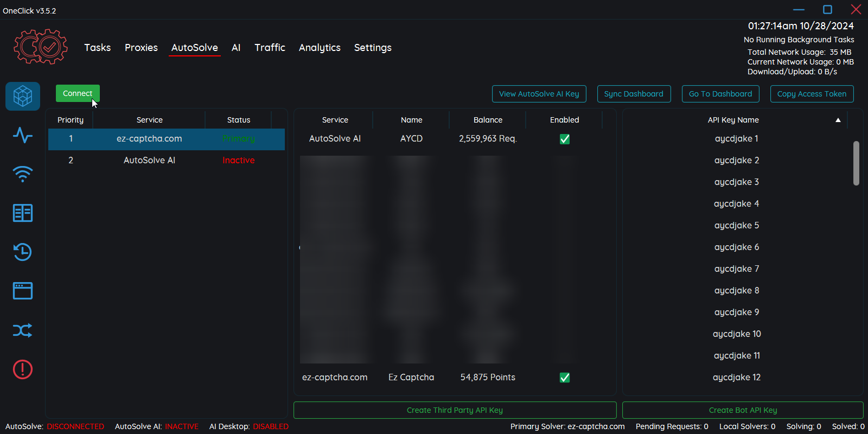Click the red exclamation alert icon

pos(23,369)
